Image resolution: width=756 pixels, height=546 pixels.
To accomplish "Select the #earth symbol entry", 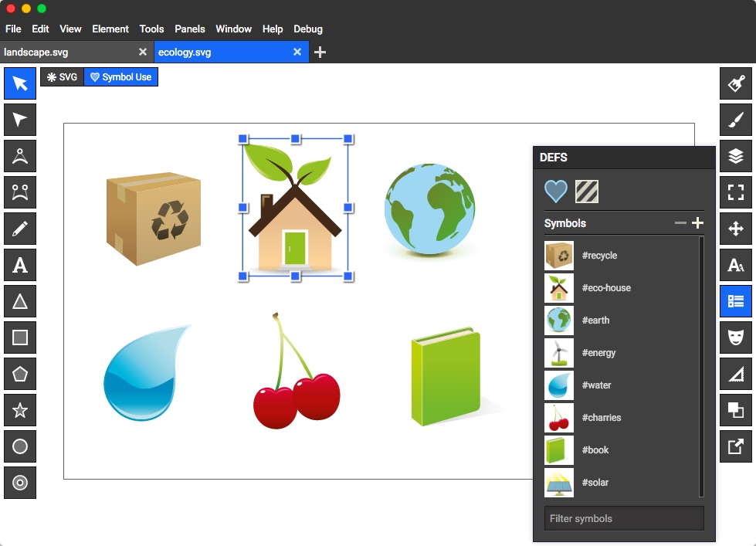I will 610,320.
